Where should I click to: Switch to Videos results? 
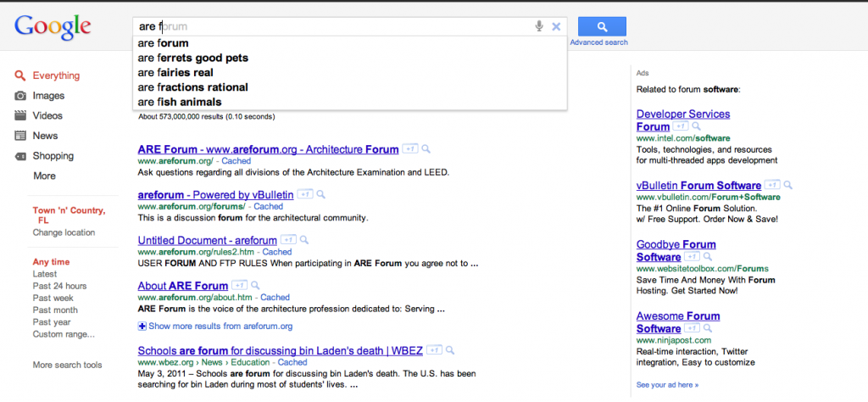47,115
